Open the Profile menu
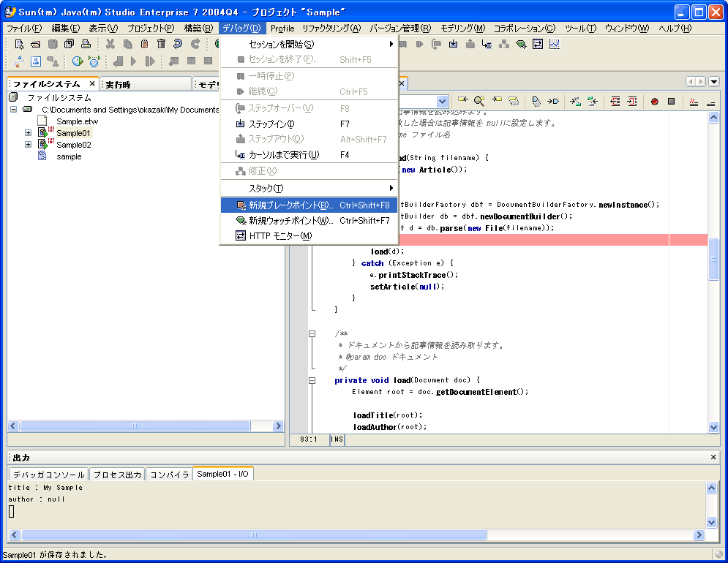The image size is (728, 563). tap(282, 29)
